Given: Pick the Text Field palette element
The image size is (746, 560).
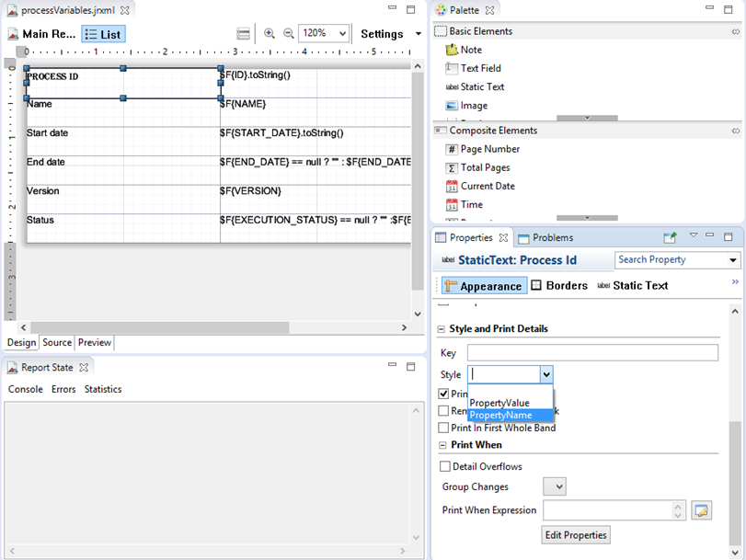Looking at the screenshot, I should 480,68.
